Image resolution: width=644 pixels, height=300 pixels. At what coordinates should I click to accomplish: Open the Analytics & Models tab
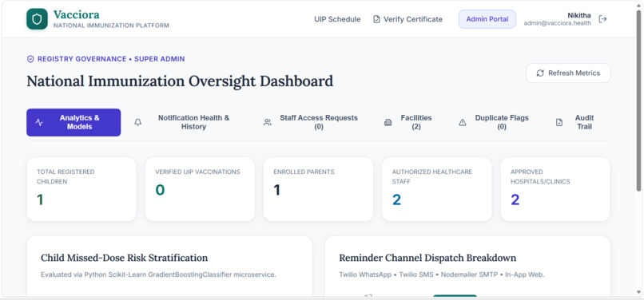click(x=74, y=122)
